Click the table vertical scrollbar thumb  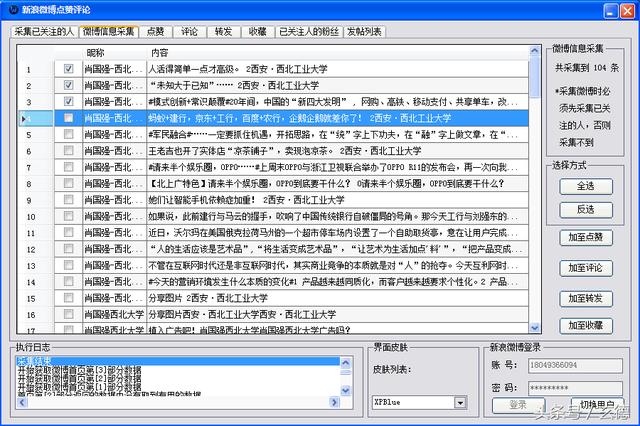[x=534, y=78]
